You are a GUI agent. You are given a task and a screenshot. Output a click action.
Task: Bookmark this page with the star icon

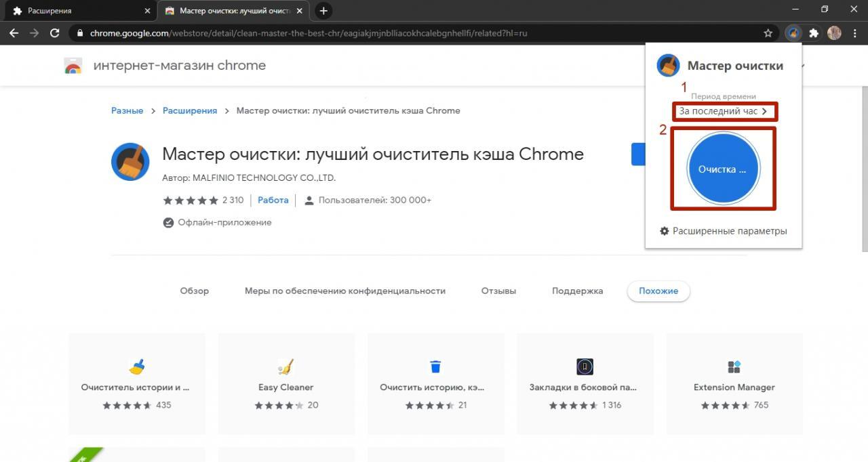[x=768, y=33]
